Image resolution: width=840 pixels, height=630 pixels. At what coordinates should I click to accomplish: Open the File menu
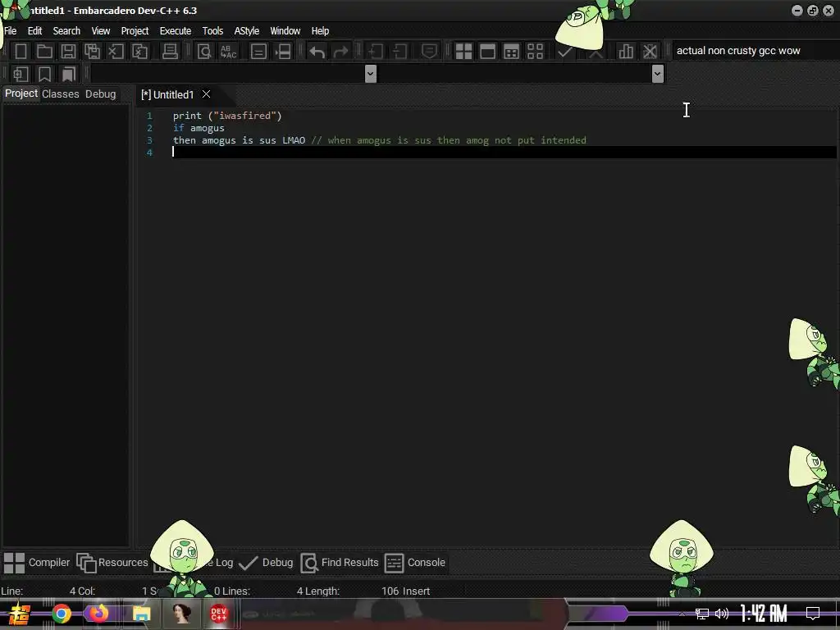(10, 31)
